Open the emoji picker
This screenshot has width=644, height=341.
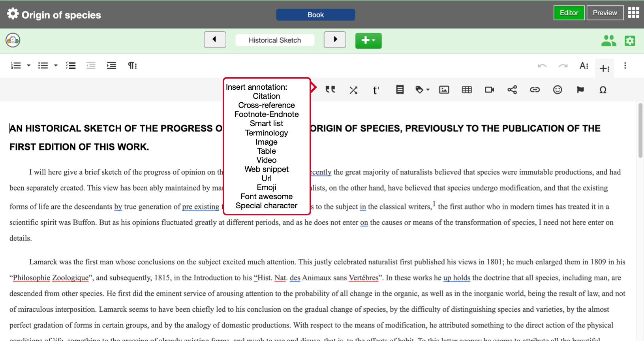tap(558, 90)
